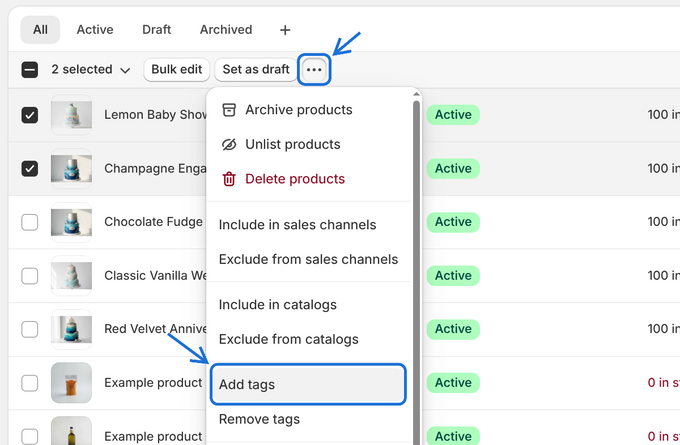The image size is (680, 445).
Task: Tick the Red Velvet product checkbox
Action: pos(30,329)
